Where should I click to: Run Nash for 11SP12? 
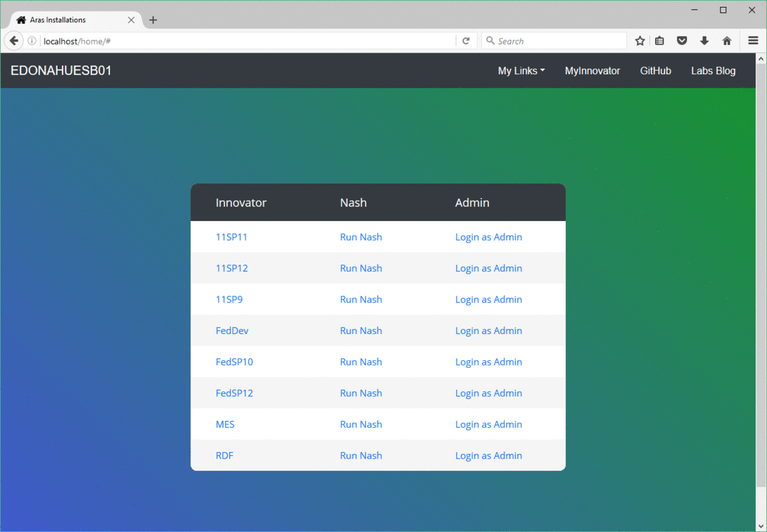coord(361,268)
